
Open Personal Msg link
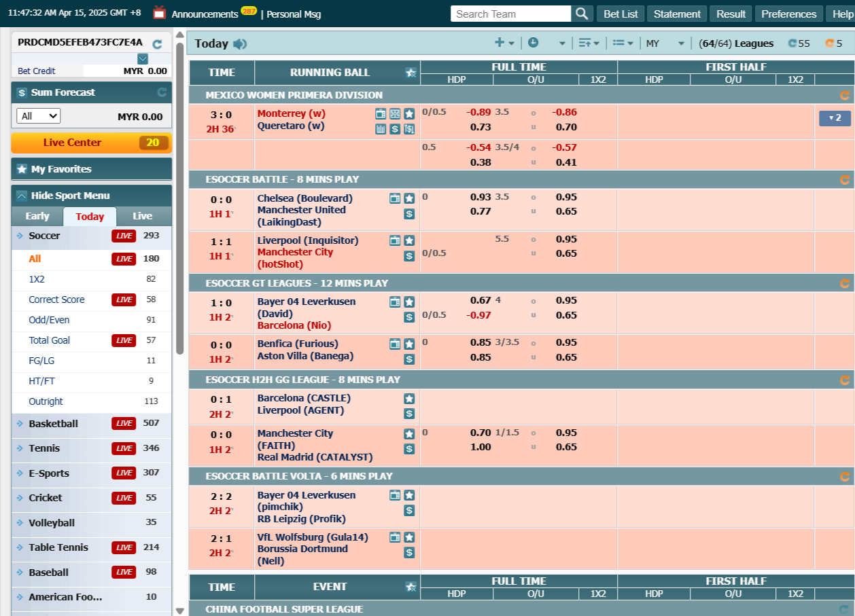coord(294,14)
